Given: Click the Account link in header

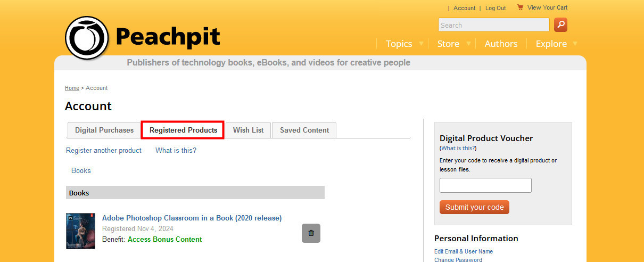Looking at the screenshot, I should pos(464,8).
